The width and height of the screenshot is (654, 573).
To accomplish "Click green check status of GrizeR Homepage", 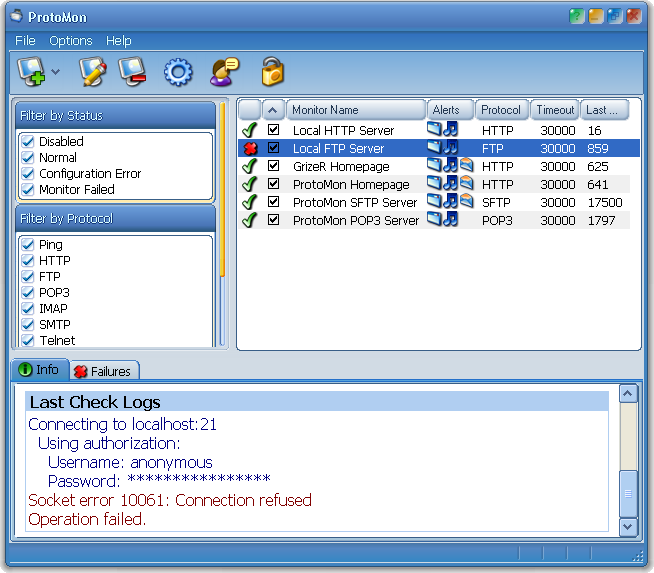I will 249,166.
